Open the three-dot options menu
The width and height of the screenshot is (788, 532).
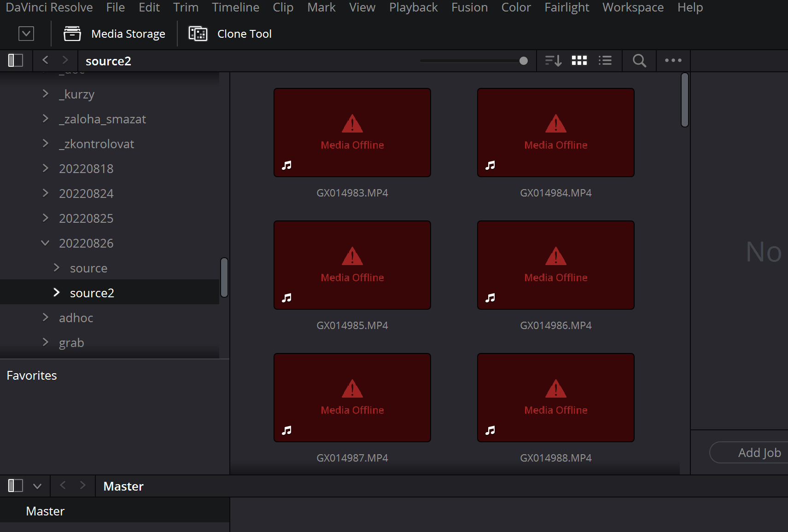coord(673,61)
